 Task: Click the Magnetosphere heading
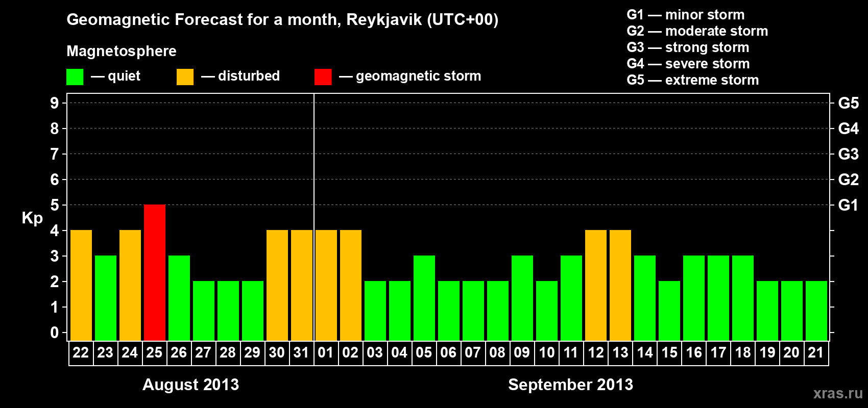(122, 51)
